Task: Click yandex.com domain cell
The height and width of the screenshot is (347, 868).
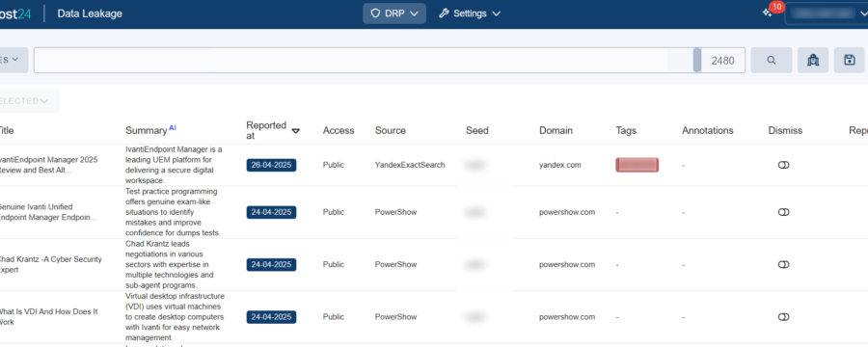Action: [x=560, y=165]
